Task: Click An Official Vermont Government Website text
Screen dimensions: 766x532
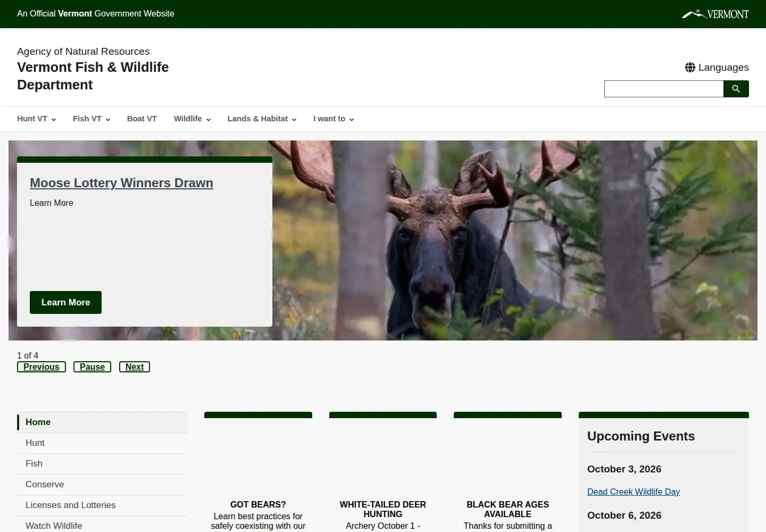Action: (x=96, y=14)
